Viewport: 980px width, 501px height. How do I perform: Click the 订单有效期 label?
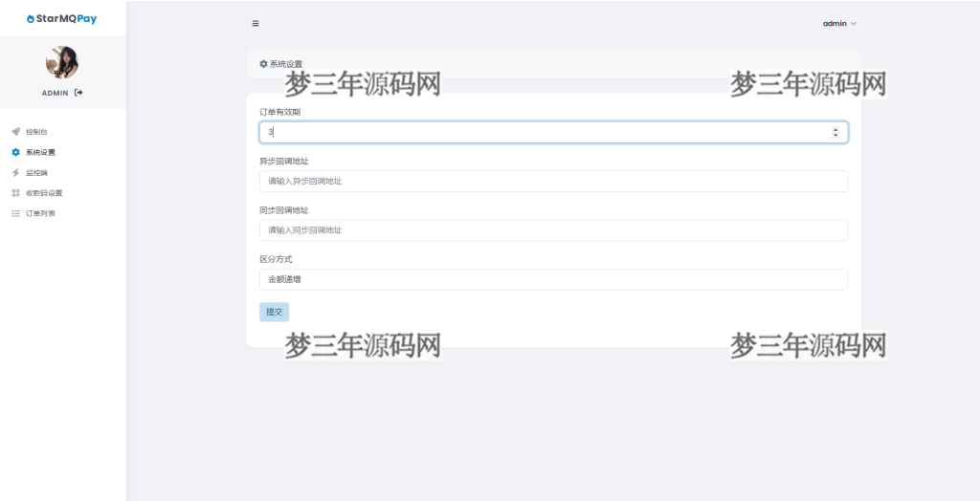[280, 112]
